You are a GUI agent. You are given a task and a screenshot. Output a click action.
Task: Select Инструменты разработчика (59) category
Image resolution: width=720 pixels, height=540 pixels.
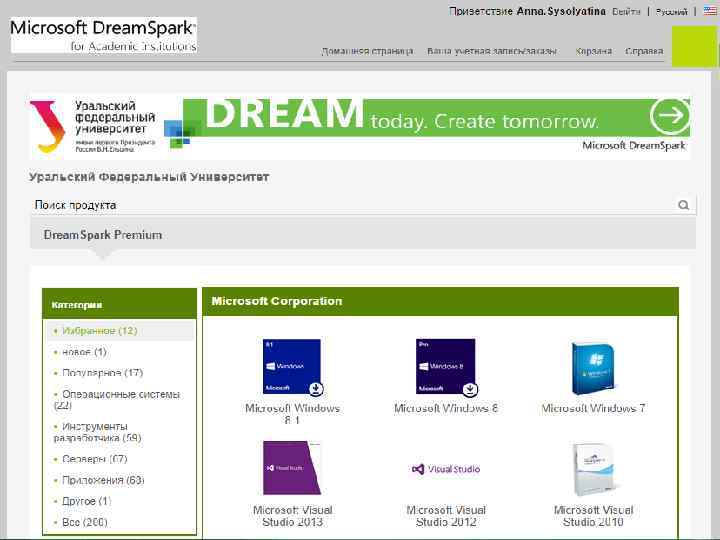[x=97, y=432]
